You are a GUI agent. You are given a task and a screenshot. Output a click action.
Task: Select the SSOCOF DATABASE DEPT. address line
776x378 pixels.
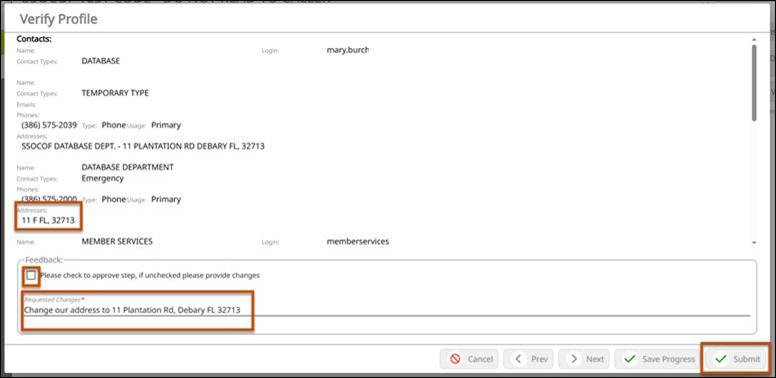[143, 146]
